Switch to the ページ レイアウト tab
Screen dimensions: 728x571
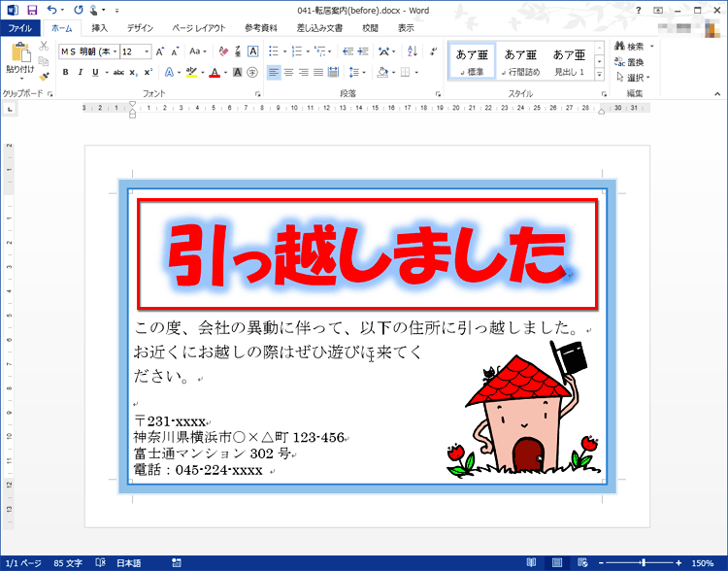pyautogui.click(x=199, y=28)
